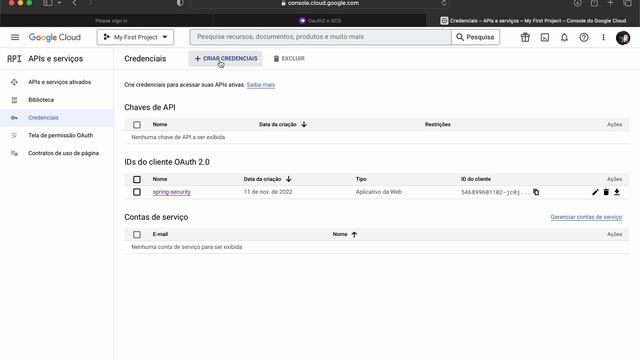Reload the page in Safari
The image size is (640, 360).
[444, 3]
